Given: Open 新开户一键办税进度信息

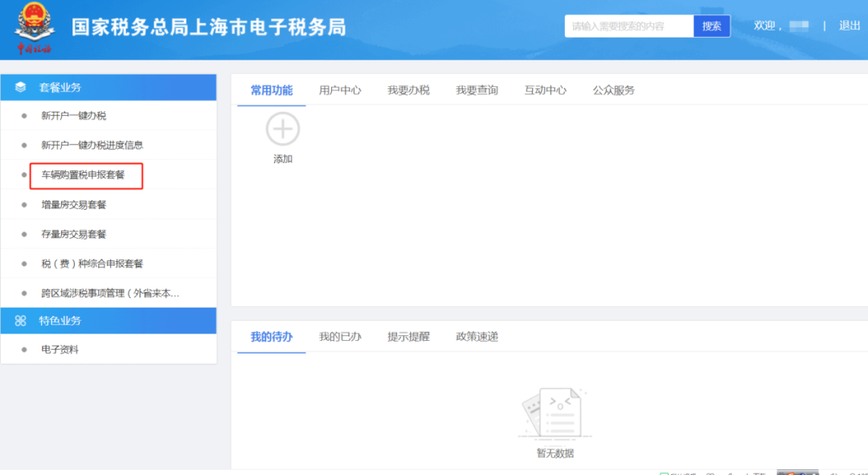Looking at the screenshot, I should click(92, 145).
